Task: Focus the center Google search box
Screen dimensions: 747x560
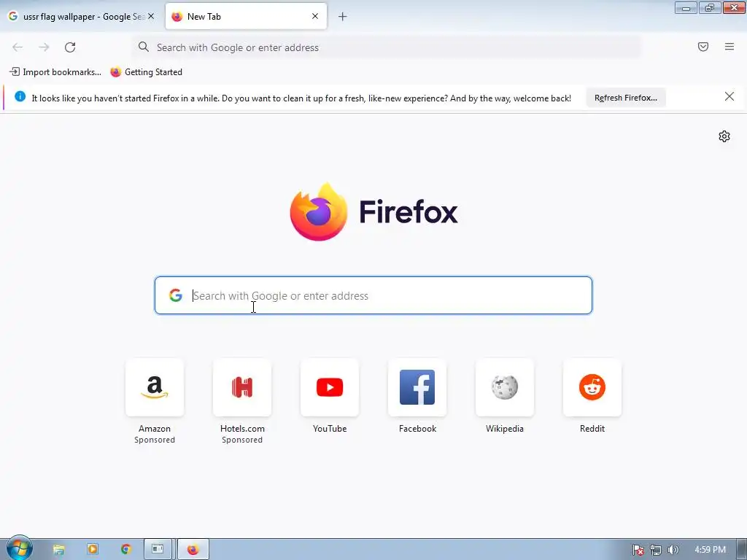Action: tap(373, 295)
